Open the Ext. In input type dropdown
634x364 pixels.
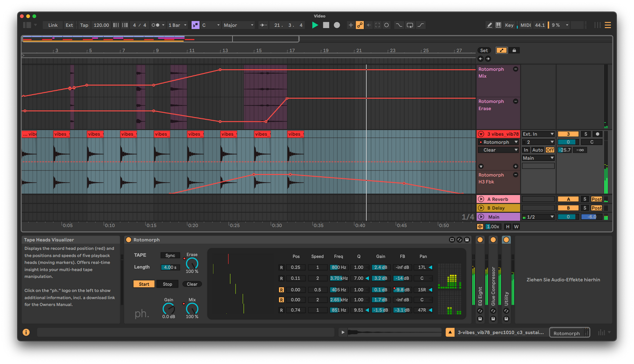click(538, 134)
